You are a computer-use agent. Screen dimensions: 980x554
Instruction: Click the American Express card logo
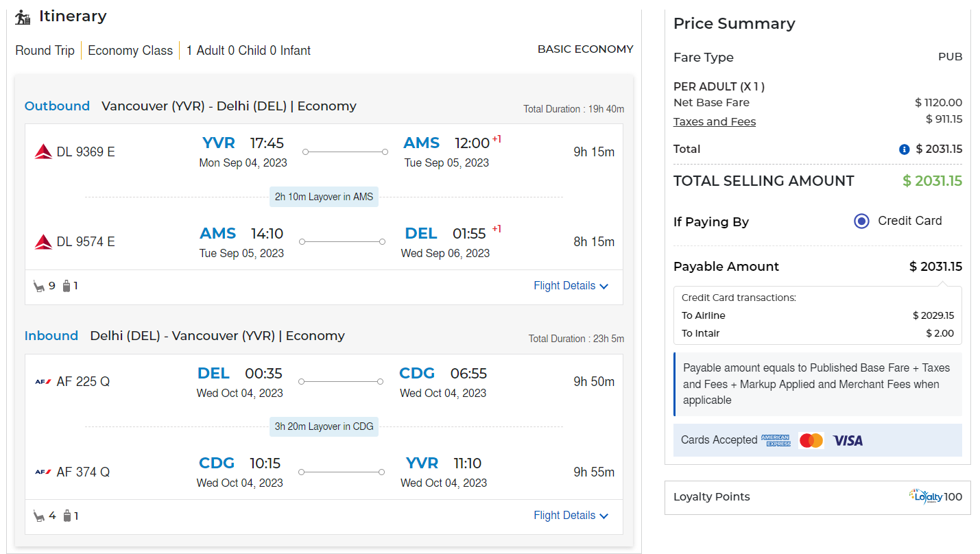coord(776,440)
